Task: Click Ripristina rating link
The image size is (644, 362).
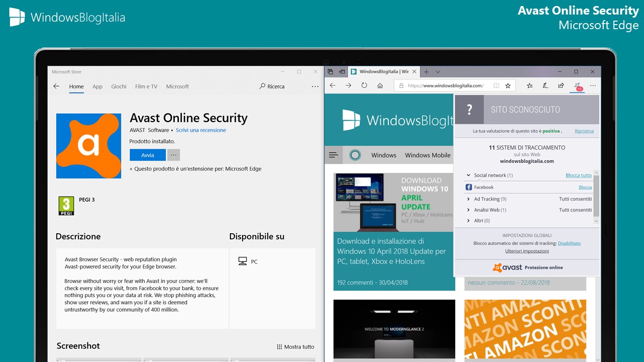Action: click(584, 131)
